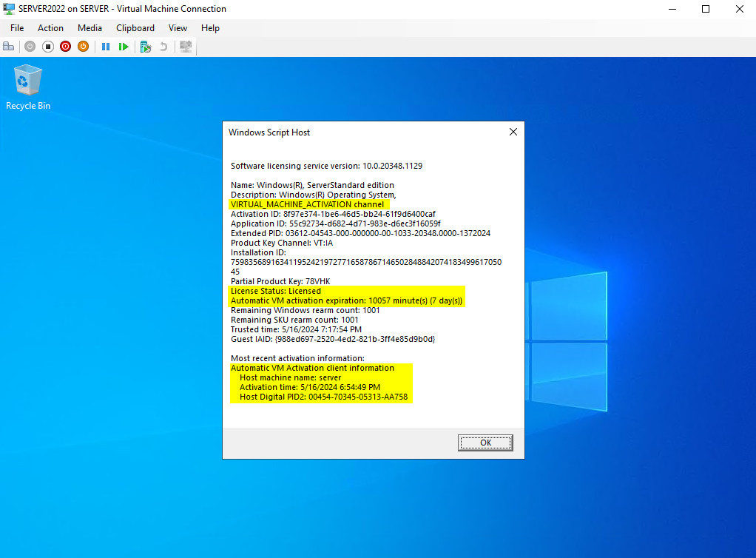Click the 'Software licensing service version' line
The width and height of the screenshot is (756, 558).
click(326, 166)
